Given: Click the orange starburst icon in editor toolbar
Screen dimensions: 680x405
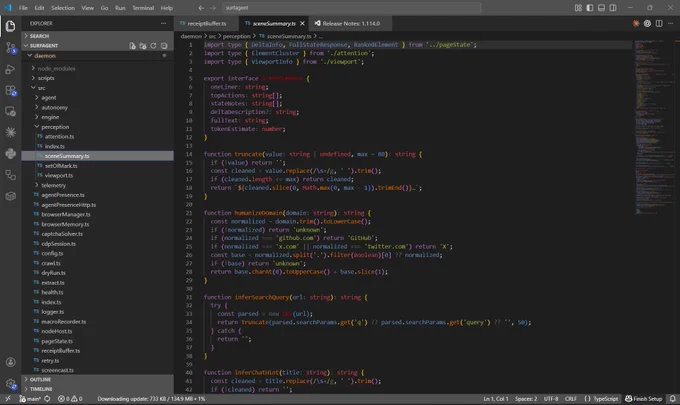Looking at the screenshot, I should (636, 23).
